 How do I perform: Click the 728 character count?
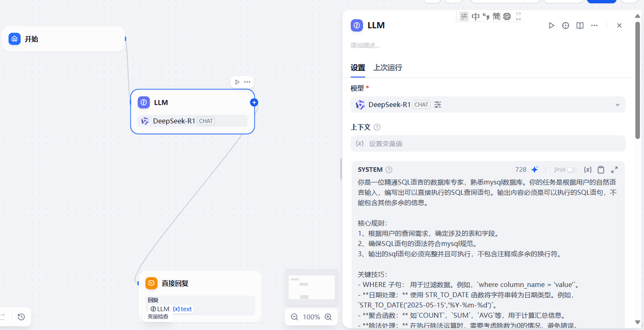(x=521, y=170)
